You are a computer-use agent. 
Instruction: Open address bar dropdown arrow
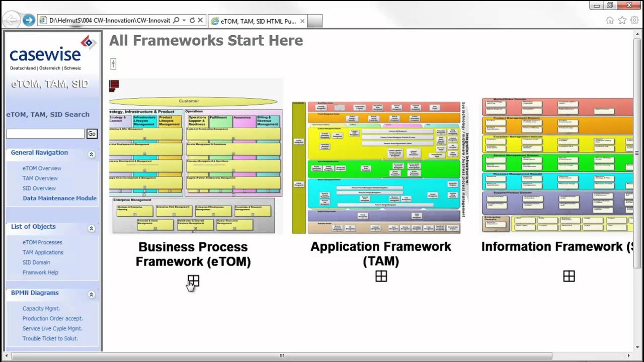[184, 21]
